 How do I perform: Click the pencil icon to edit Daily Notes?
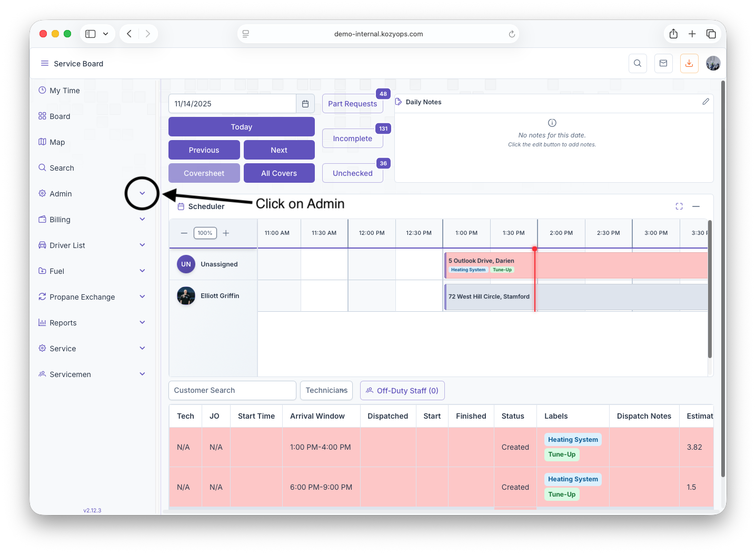click(x=705, y=102)
